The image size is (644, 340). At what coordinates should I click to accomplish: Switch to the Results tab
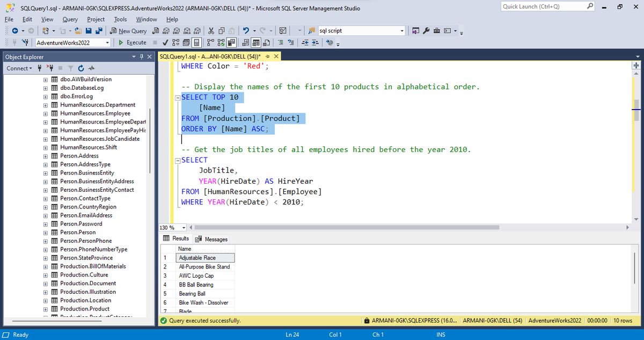point(176,238)
